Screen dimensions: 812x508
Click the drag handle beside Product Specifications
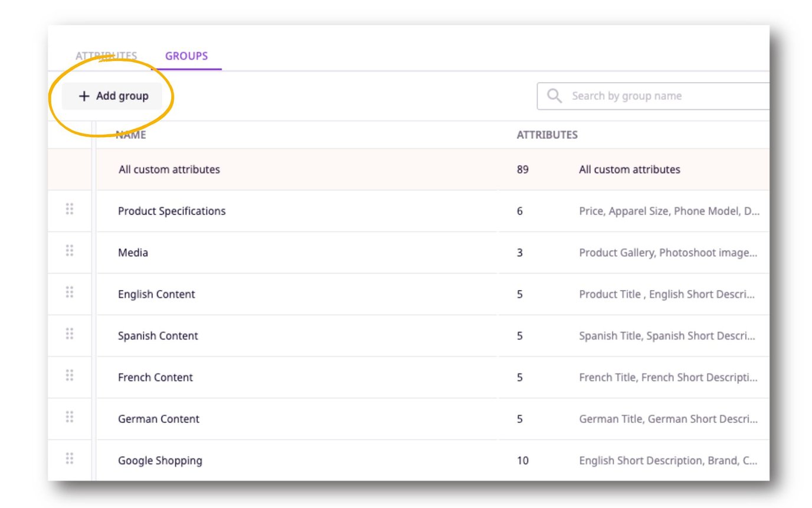point(68,210)
